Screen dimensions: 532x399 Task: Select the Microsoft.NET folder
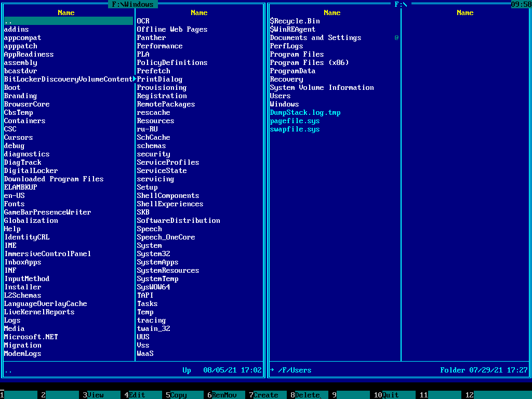pos(31,337)
